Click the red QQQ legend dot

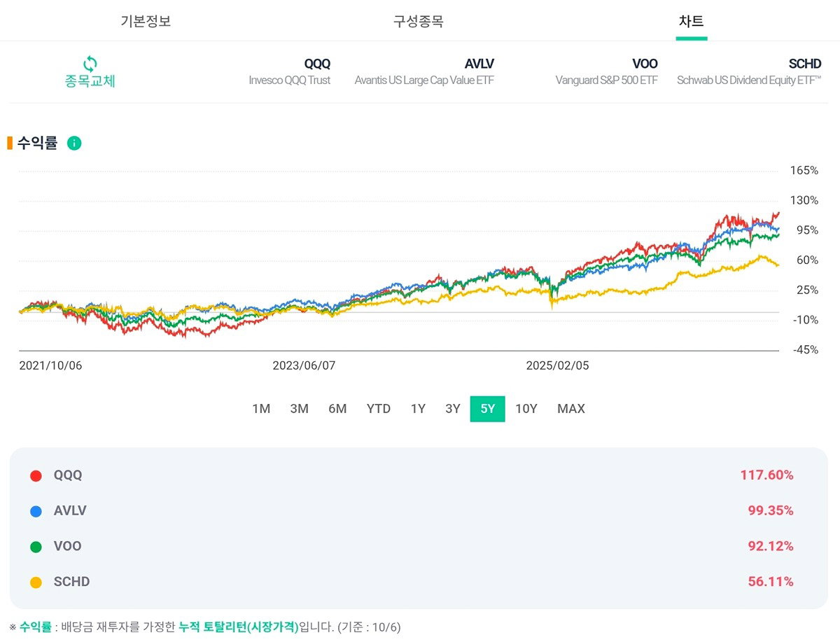36,476
